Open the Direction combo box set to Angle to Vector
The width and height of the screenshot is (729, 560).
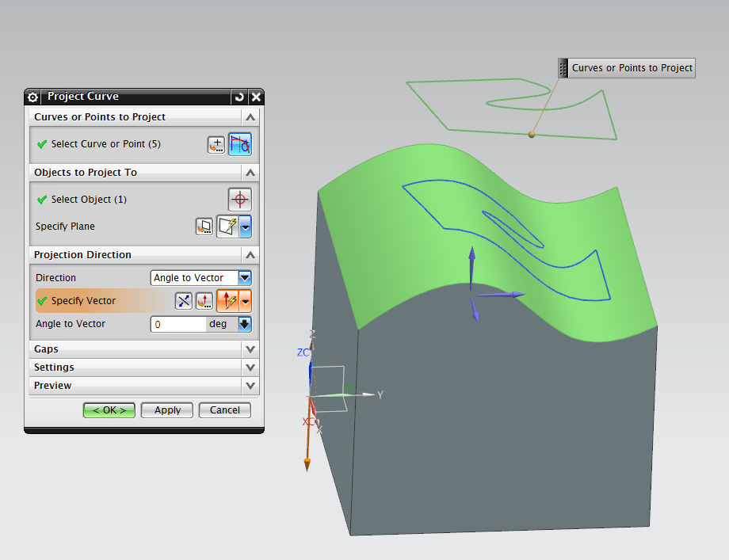[200, 278]
